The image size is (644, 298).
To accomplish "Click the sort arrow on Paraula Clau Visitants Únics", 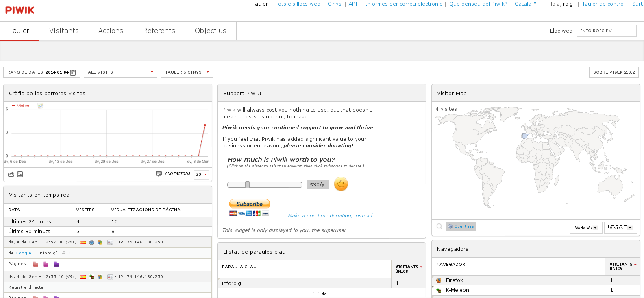I will tap(421, 267).
